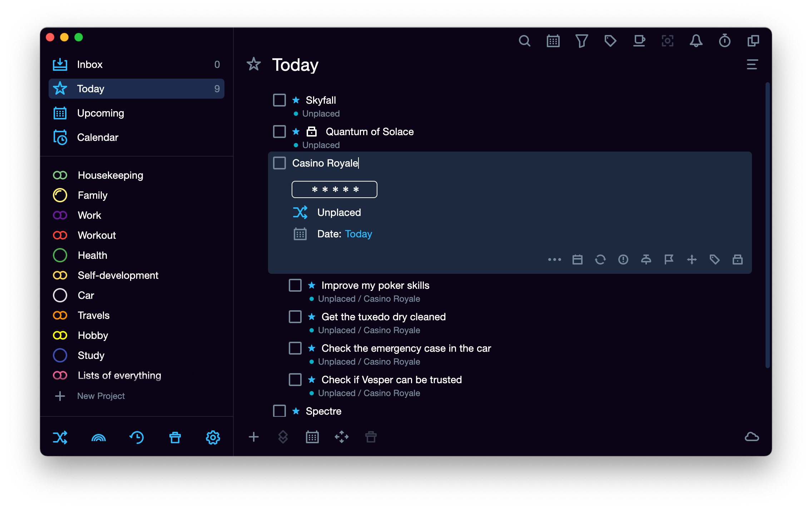Open Inbox in the sidebar

[x=137, y=64]
